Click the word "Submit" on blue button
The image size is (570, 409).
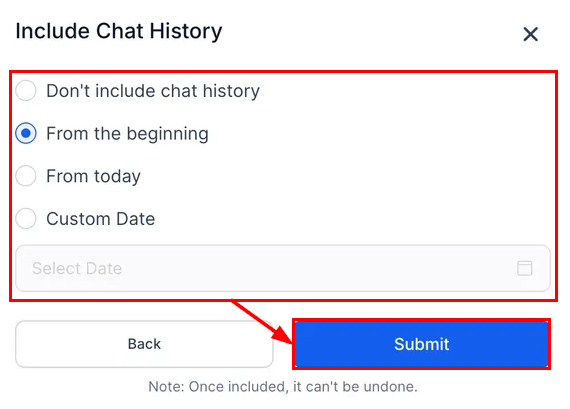click(x=422, y=344)
